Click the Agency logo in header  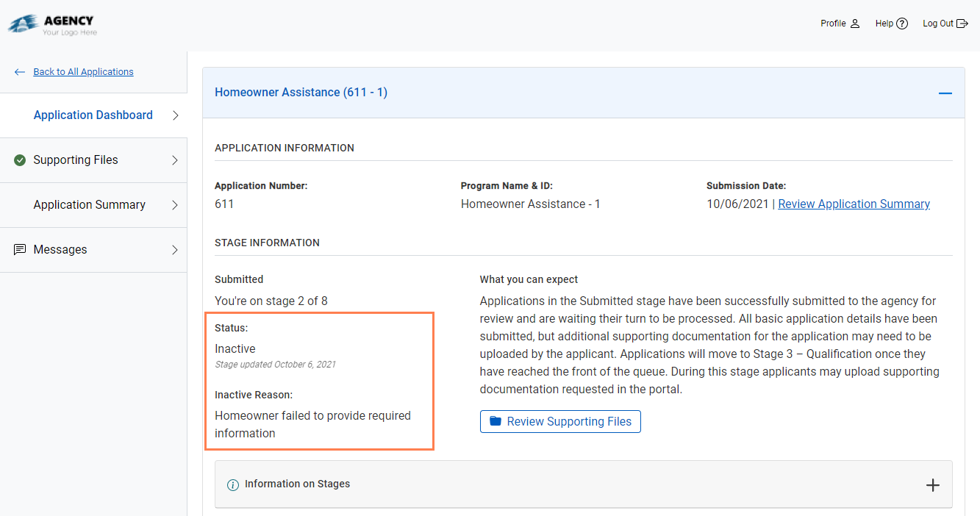(x=52, y=25)
